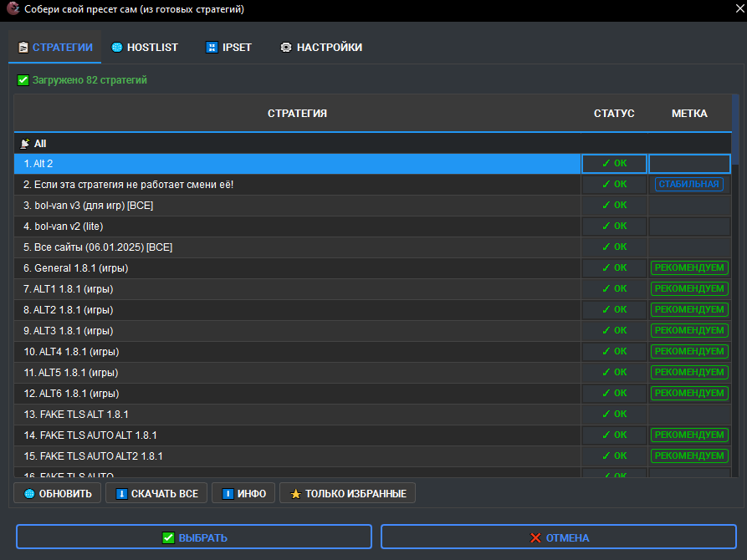Select ALT1 1.8.1 (игры) strategy
Screen dimensions: 747x560
(297, 289)
